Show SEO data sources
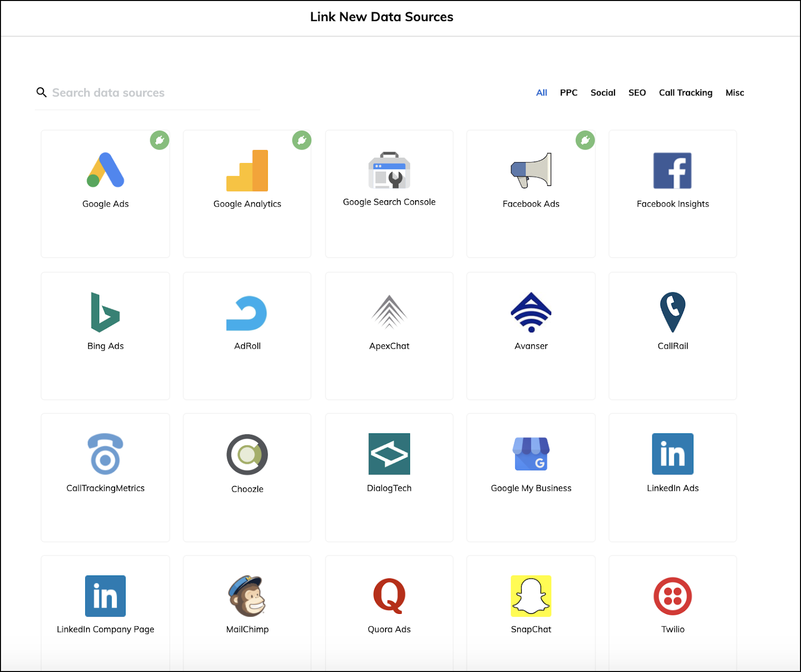The width and height of the screenshot is (801, 672). 637,93
